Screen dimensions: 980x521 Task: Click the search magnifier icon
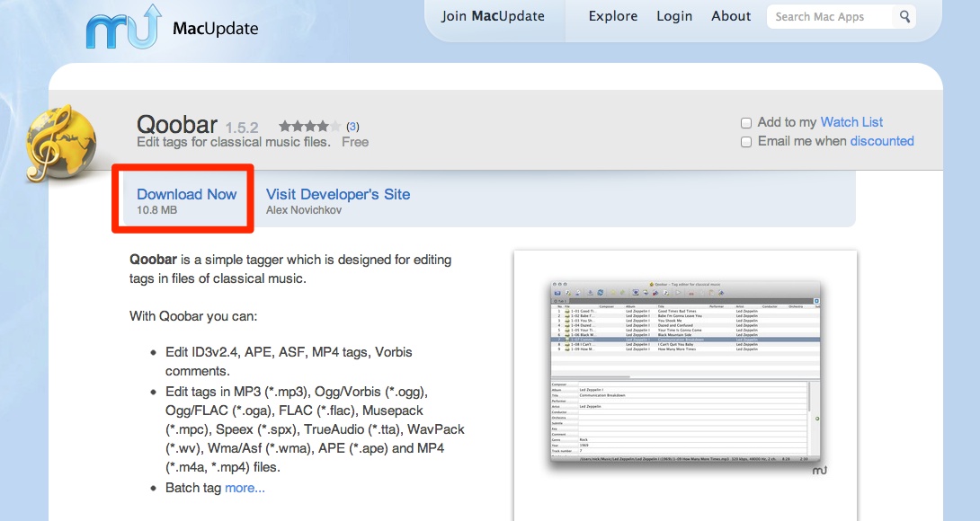pyautogui.click(x=905, y=17)
